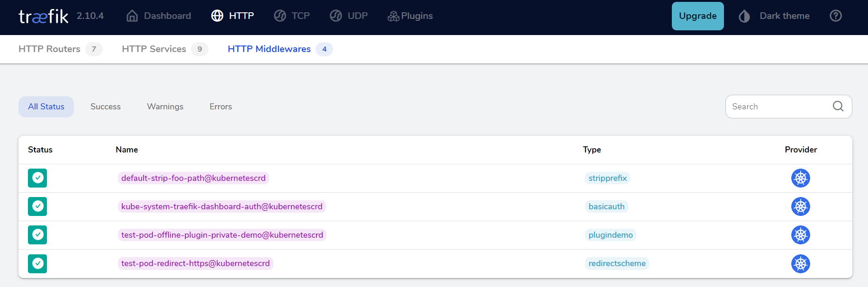Open default-strip-foo-path@kubernetescrd middleware
This screenshot has height=287, width=868.
tap(193, 178)
